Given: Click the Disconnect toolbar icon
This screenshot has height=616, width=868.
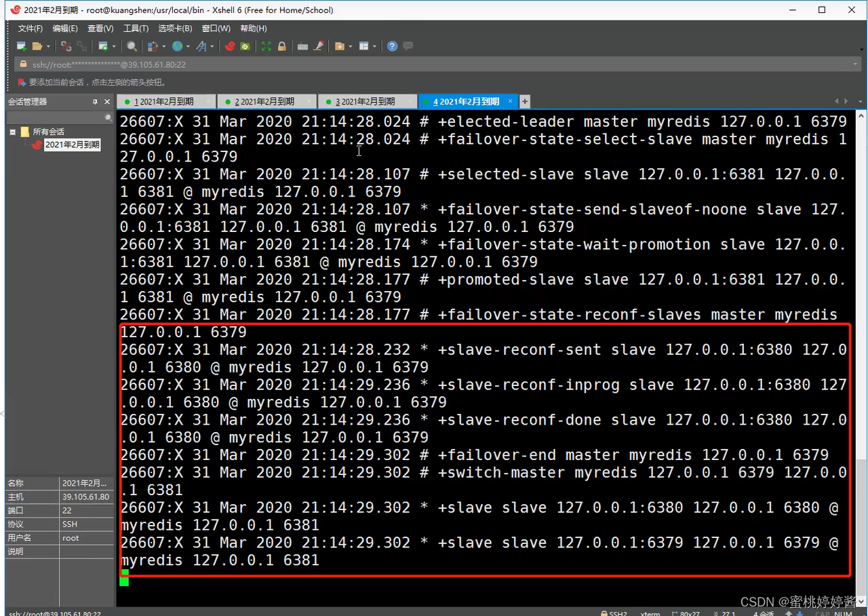Looking at the screenshot, I should coord(66,46).
